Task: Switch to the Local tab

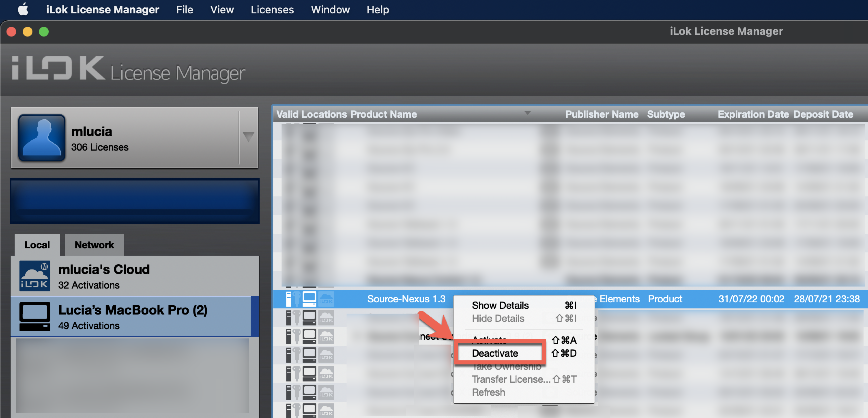Action: (x=37, y=245)
